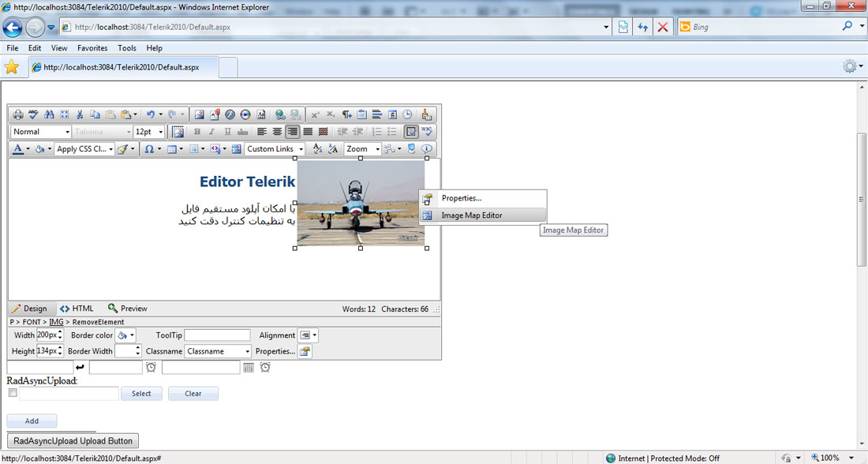The image size is (868, 464).
Task: Open the Border color picker
Action: 125,335
